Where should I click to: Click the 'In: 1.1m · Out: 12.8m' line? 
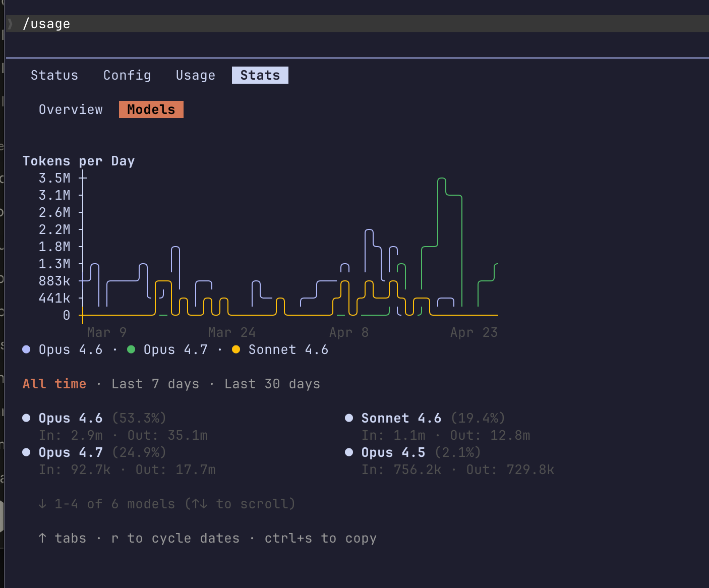point(446,435)
